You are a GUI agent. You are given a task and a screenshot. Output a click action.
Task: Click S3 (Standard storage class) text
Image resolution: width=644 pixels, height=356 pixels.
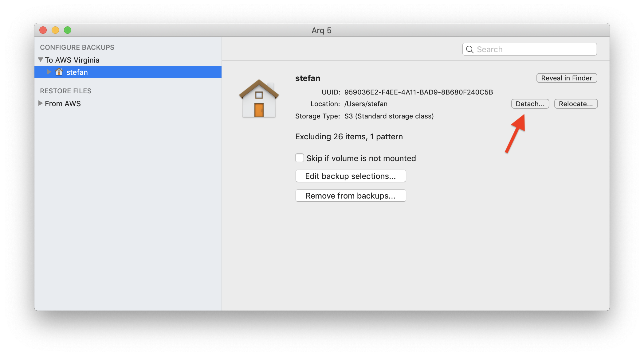tap(389, 116)
